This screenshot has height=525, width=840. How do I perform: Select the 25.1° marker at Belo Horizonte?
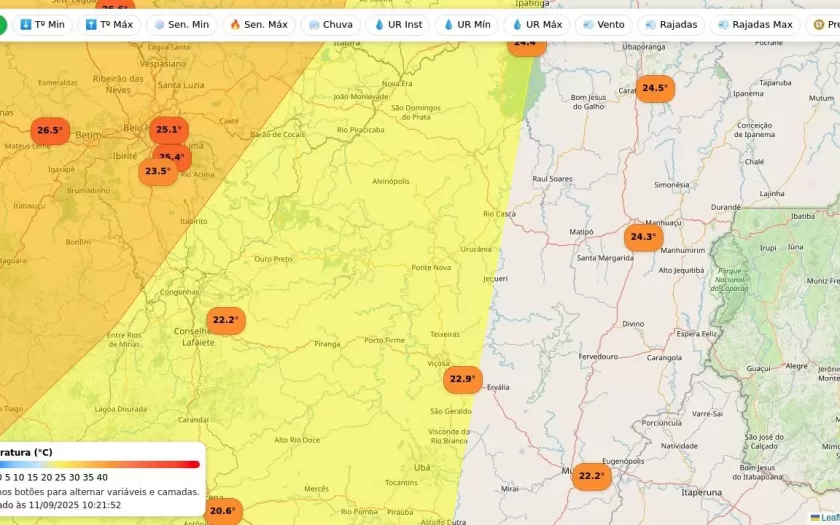click(x=168, y=129)
